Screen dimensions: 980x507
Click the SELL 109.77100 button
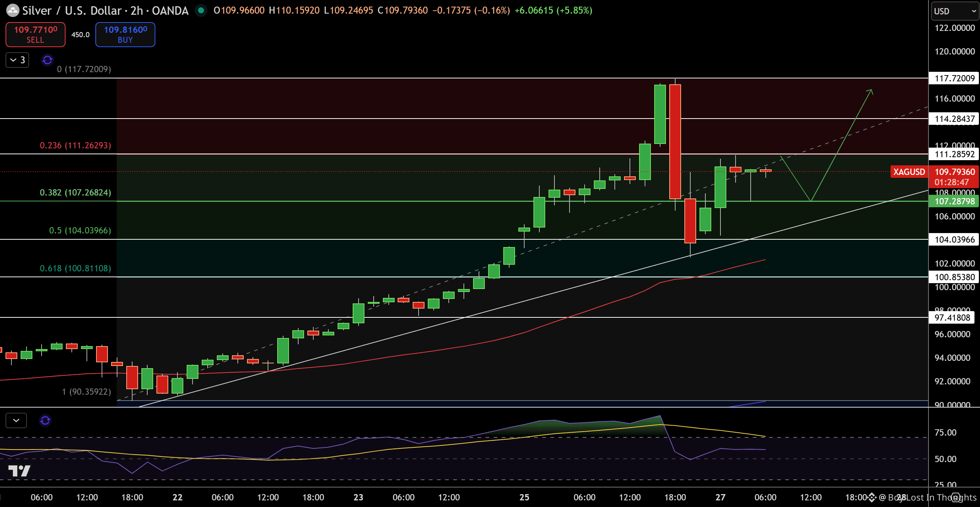pyautogui.click(x=35, y=34)
